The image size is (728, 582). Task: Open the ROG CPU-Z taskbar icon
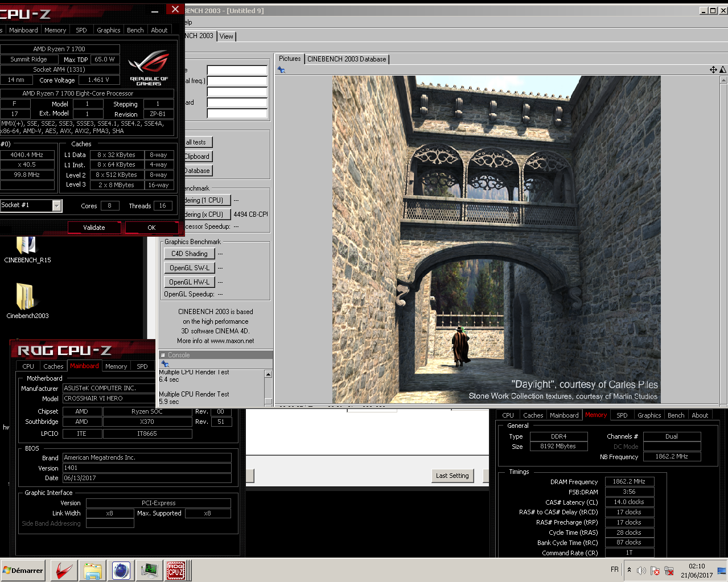click(176, 570)
